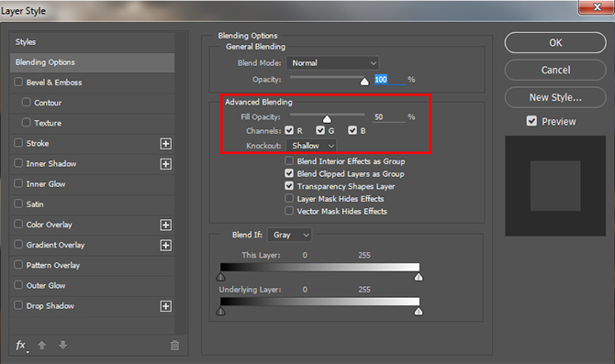
Task: Close the Layer Style dialog
Action: click(597, 7)
